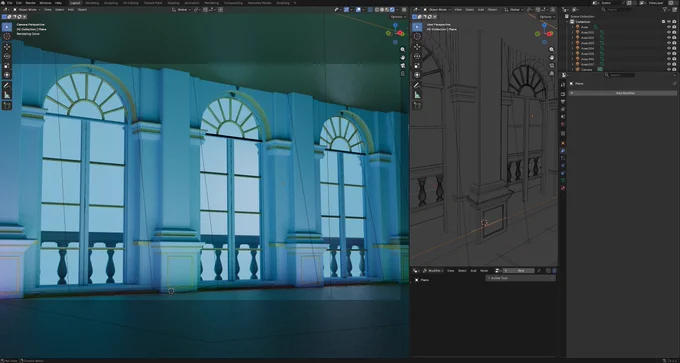Activate the Measure tool in left viewport
This screenshot has height=363, width=680.
pos(7,95)
